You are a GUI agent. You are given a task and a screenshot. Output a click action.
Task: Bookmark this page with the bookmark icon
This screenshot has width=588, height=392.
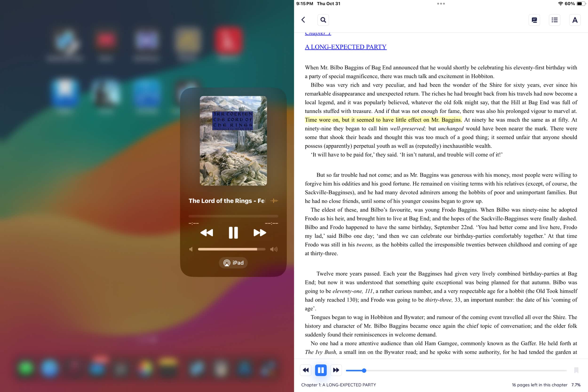[x=576, y=370]
